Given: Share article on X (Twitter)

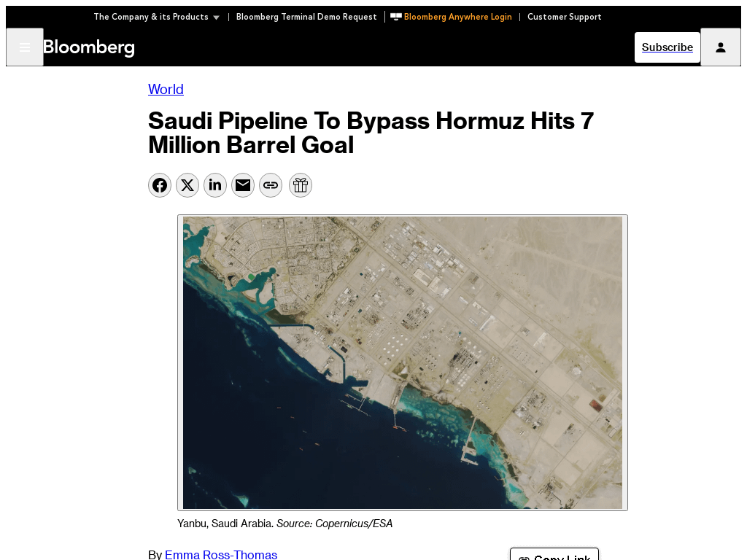Looking at the screenshot, I should [187, 185].
